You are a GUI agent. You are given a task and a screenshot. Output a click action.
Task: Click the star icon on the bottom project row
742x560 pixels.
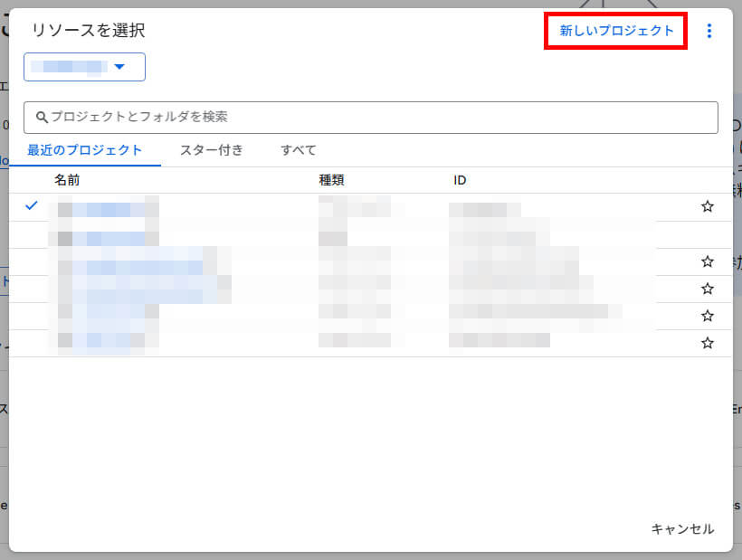[x=708, y=342]
